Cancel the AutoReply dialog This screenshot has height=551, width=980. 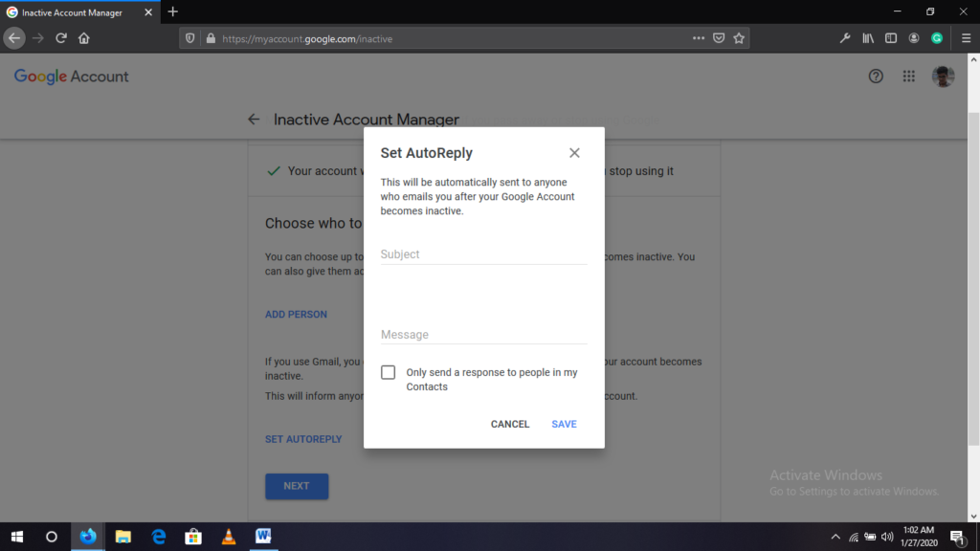tap(510, 424)
